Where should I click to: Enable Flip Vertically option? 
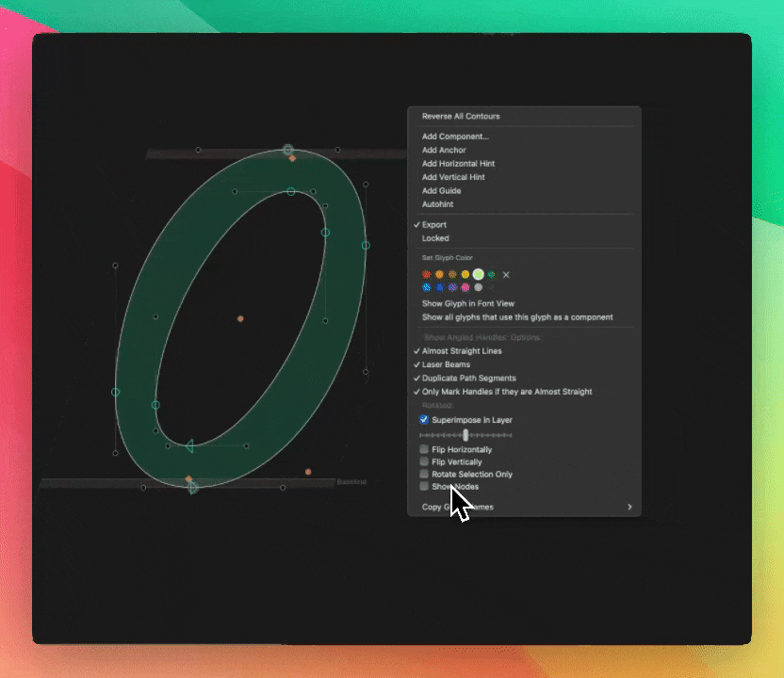pyautogui.click(x=424, y=462)
